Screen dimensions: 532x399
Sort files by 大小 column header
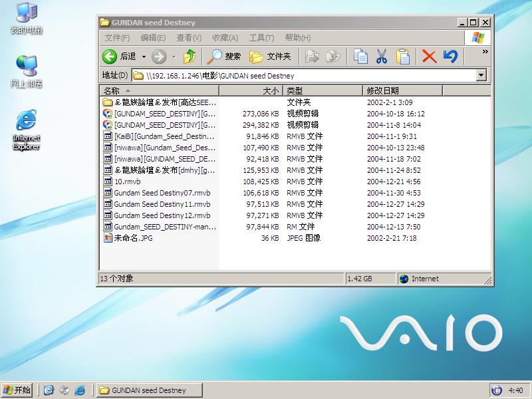(251, 90)
